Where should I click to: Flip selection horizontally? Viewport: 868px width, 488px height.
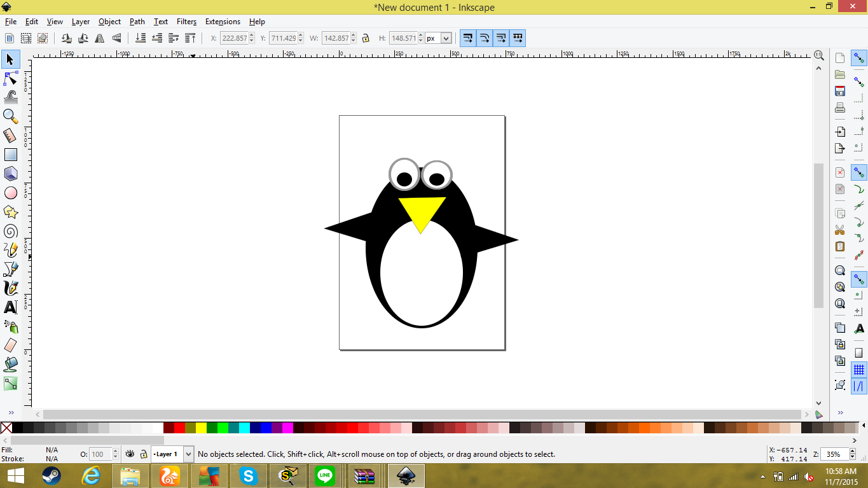tap(99, 38)
